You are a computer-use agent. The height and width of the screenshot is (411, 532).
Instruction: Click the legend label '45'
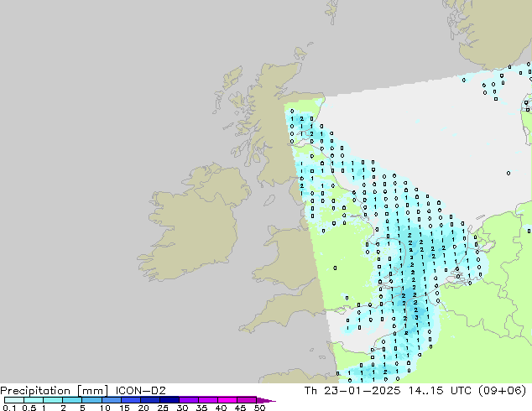[x=240, y=408]
